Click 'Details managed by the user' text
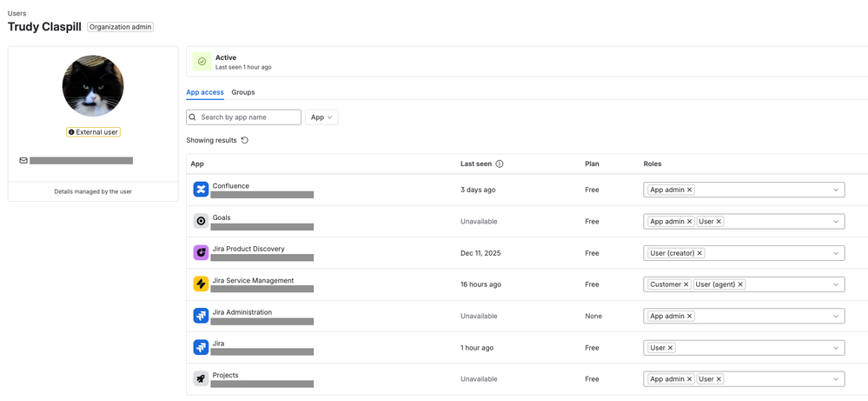 click(93, 191)
